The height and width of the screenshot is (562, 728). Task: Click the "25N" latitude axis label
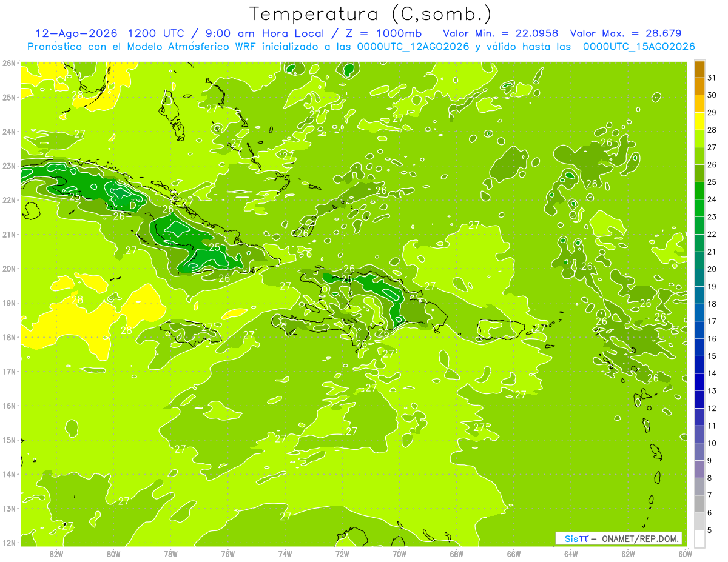pos(9,98)
